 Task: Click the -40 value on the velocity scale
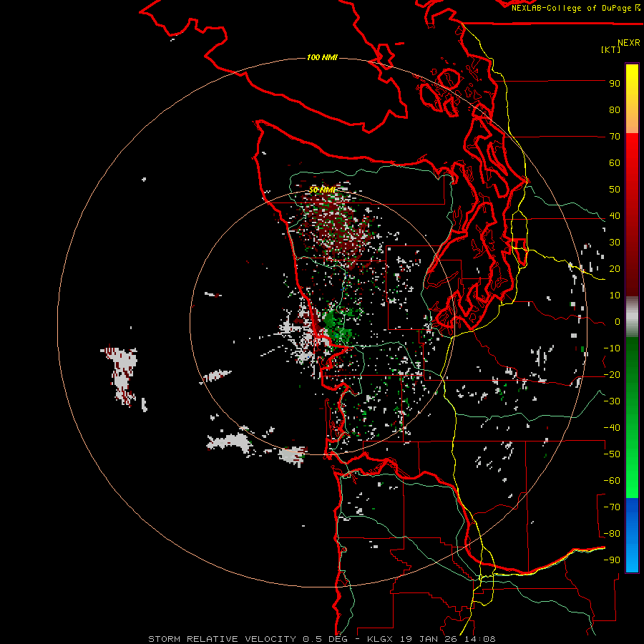[x=612, y=428]
